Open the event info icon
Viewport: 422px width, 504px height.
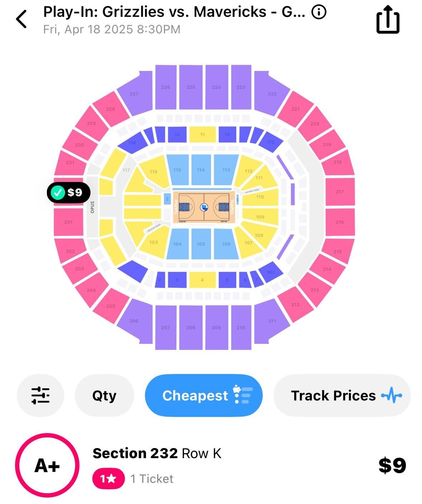pyautogui.click(x=319, y=12)
